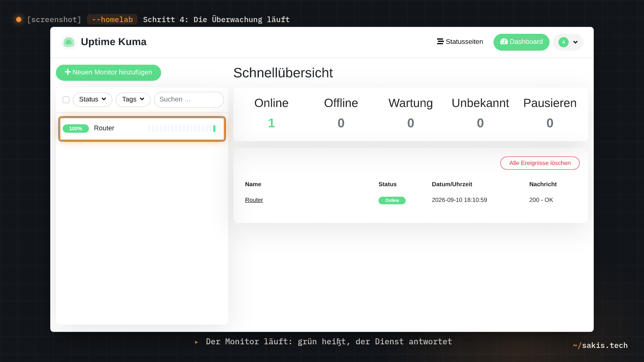Click the Router heartbeat bar
Screen dimensions: 644x362
pyautogui.click(x=182, y=129)
